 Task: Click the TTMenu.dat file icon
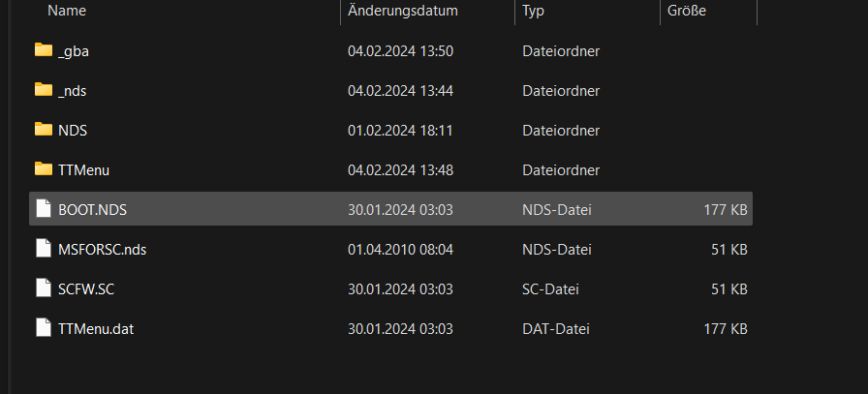pyautogui.click(x=44, y=328)
